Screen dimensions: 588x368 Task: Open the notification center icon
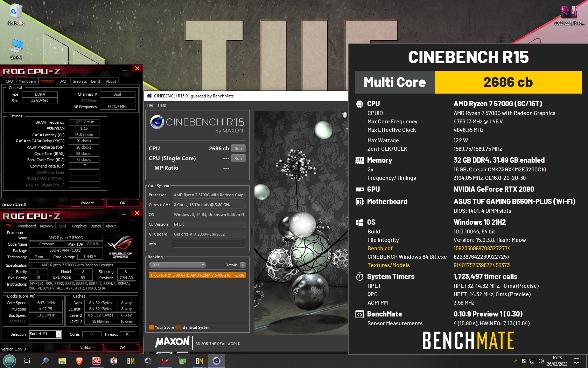pos(576,361)
